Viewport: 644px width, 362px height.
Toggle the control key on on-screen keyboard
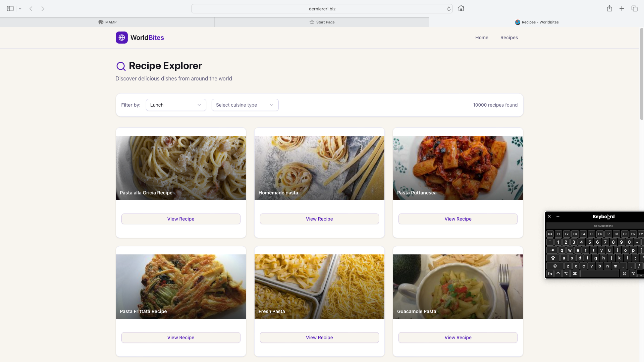(x=558, y=274)
